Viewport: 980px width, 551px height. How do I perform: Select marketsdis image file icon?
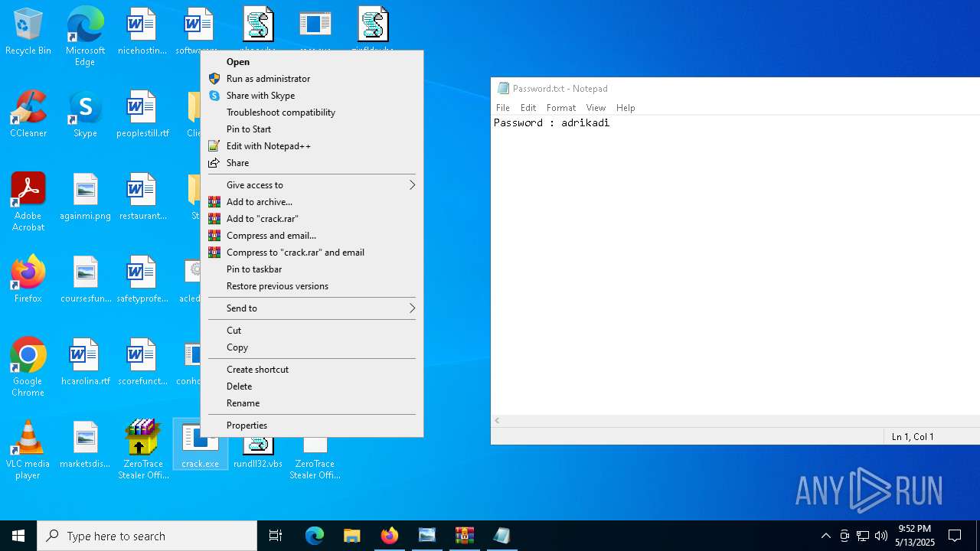[85, 445]
